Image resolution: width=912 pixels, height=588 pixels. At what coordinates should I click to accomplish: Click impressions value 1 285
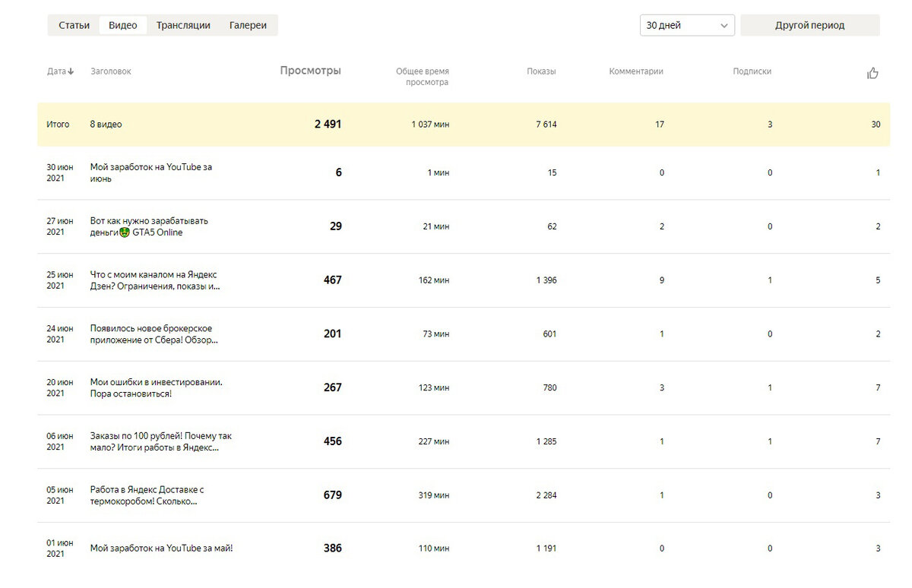[x=546, y=441]
